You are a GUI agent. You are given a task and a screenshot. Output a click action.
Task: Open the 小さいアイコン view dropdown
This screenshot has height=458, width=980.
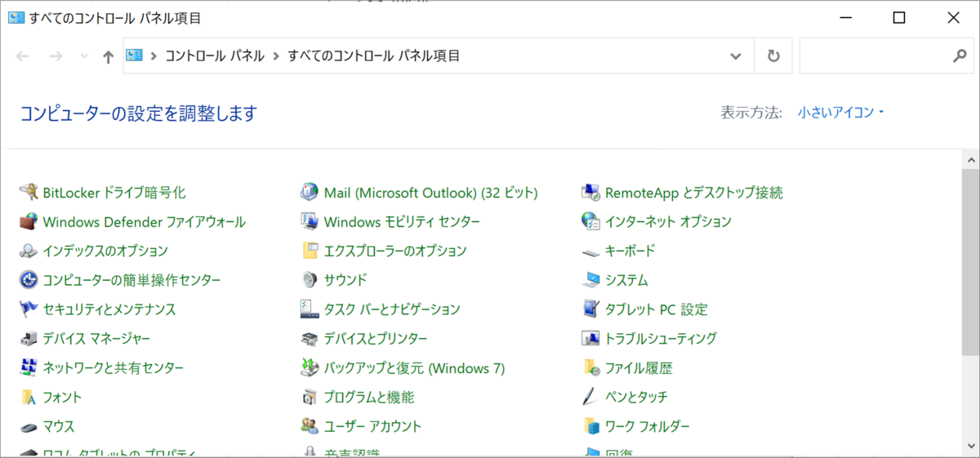coord(841,113)
